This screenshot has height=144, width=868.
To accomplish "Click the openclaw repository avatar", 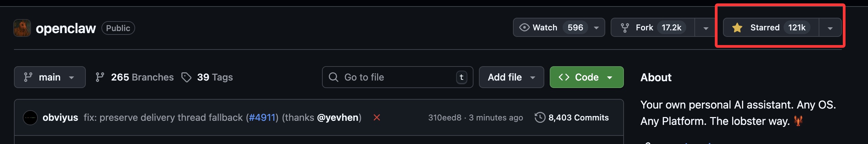I will click(22, 28).
